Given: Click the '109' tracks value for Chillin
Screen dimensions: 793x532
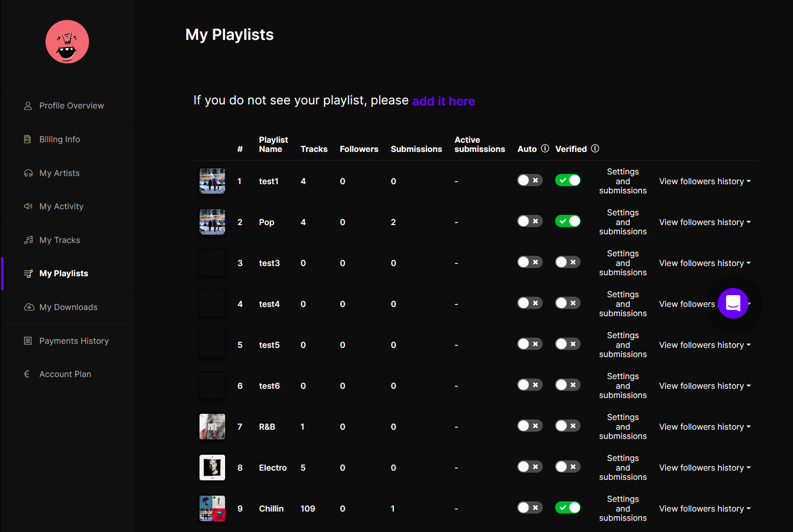Looking at the screenshot, I should click(x=307, y=508).
